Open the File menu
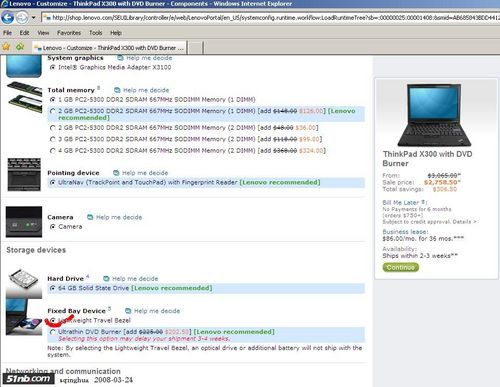Image resolution: width=500 pixels, height=387 pixels. [7, 33]
